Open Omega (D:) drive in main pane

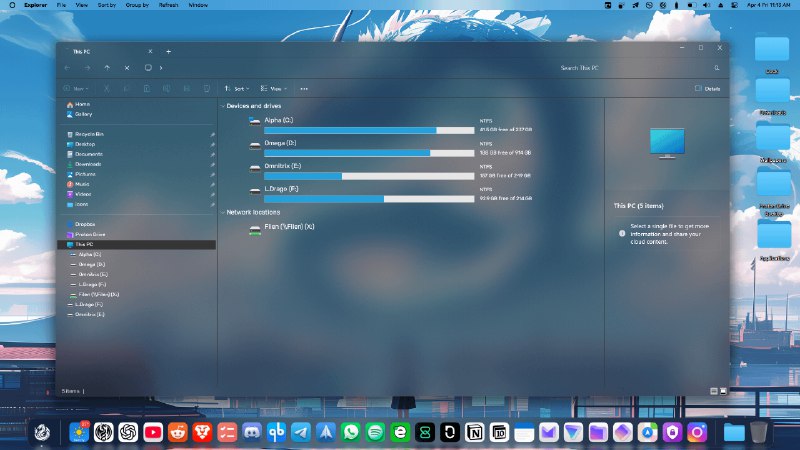coord(280,143)
